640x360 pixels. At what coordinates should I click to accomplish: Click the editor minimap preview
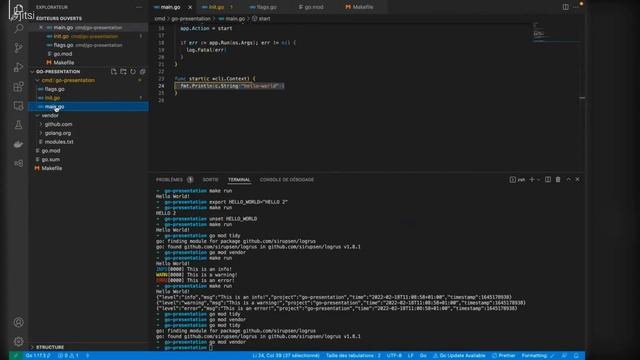point(556,33)
